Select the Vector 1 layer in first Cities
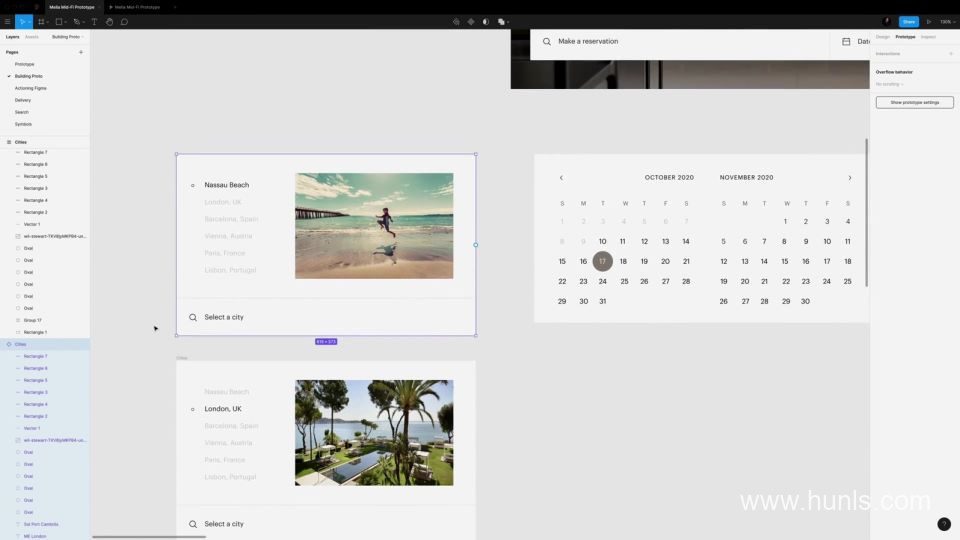Viewport: 960px width, 540px height. (32, 224)
